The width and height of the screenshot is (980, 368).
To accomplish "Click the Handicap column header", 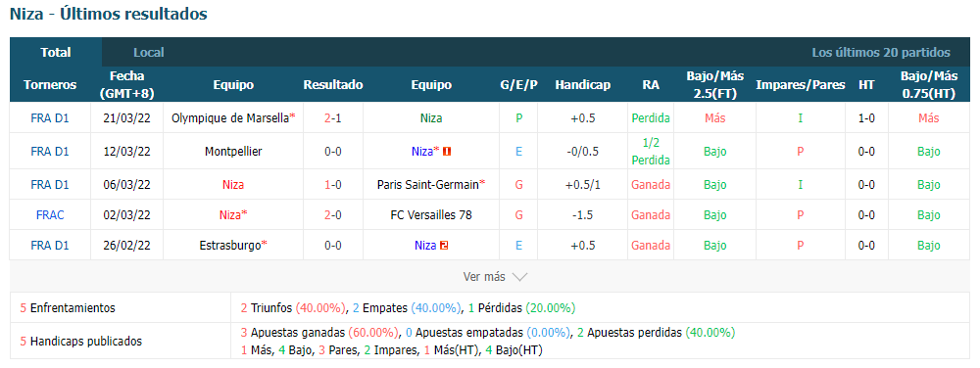I will [x=582, y=85].
